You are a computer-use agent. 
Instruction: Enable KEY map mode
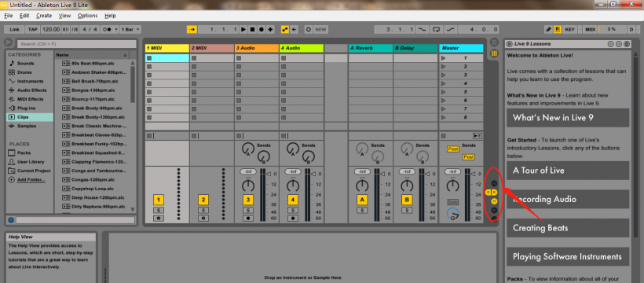569,30
